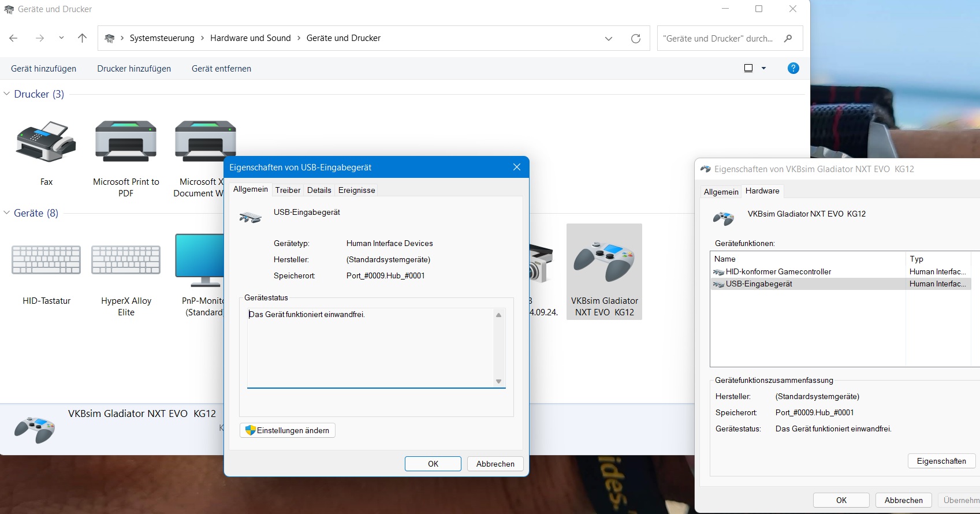Select USB-Eingabegerät row in Gerätefunktionen list
Viewport: 980px width, 514px height.
pos(841,284)
